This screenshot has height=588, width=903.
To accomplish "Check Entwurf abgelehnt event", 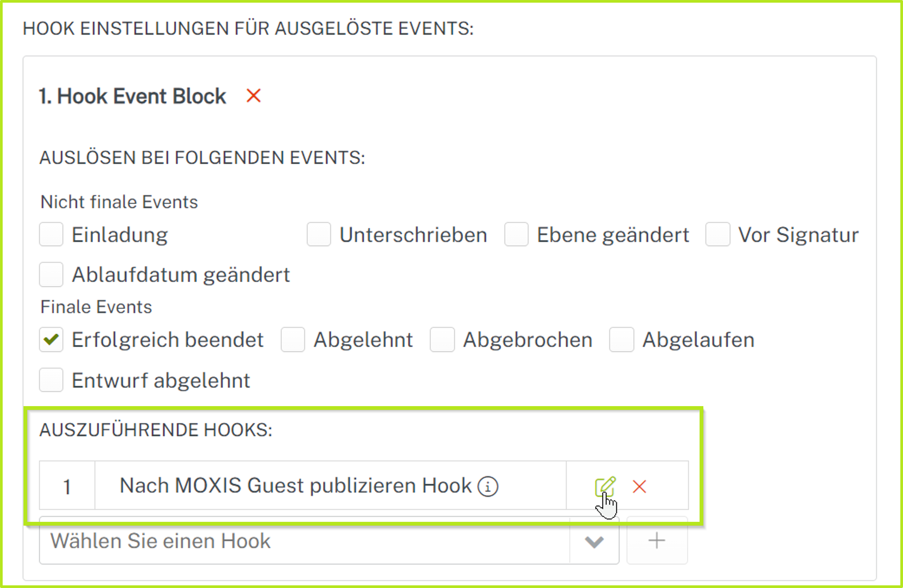I will tap(51, 380).
